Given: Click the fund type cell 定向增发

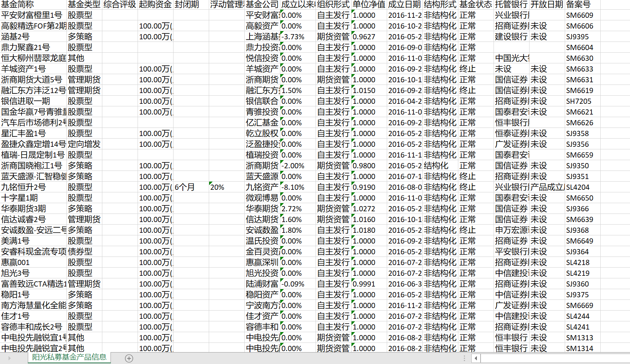Looking at the screenshot, I should tap(84, 144).
